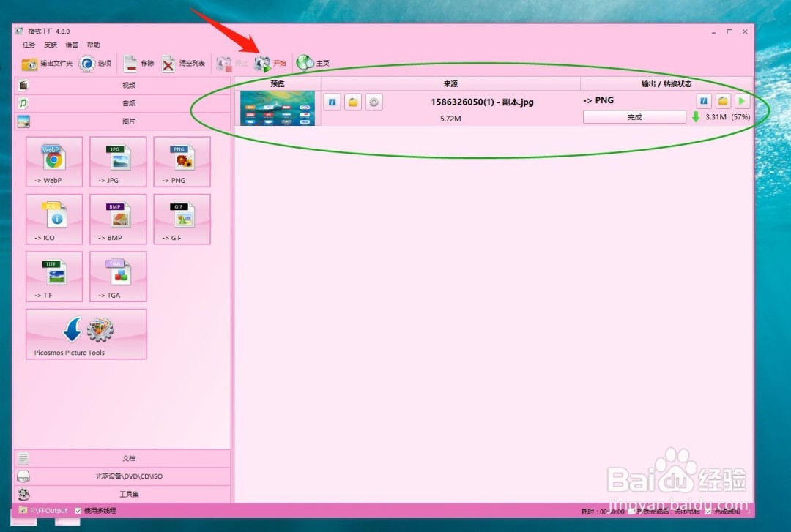Toggle the 完成通知 checkbox
791x532 pixels.
(708, 512)
